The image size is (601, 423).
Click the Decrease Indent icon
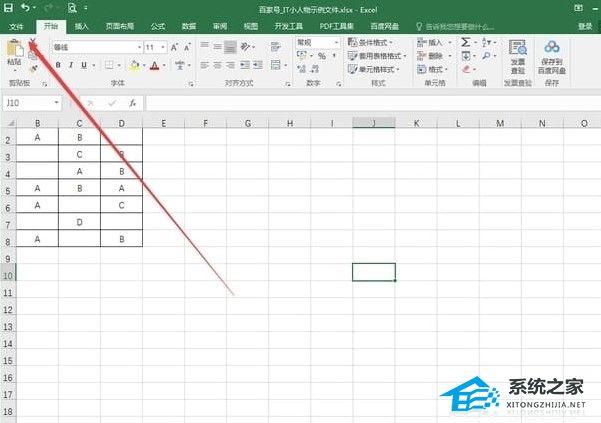coord(245,65)
